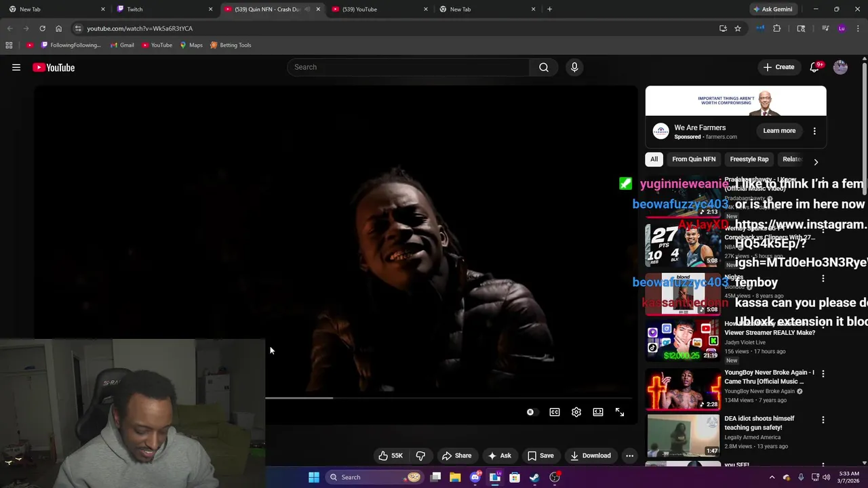Click the Ask button under the video
The width and height of the screenshot is (868, 488).
499,455
